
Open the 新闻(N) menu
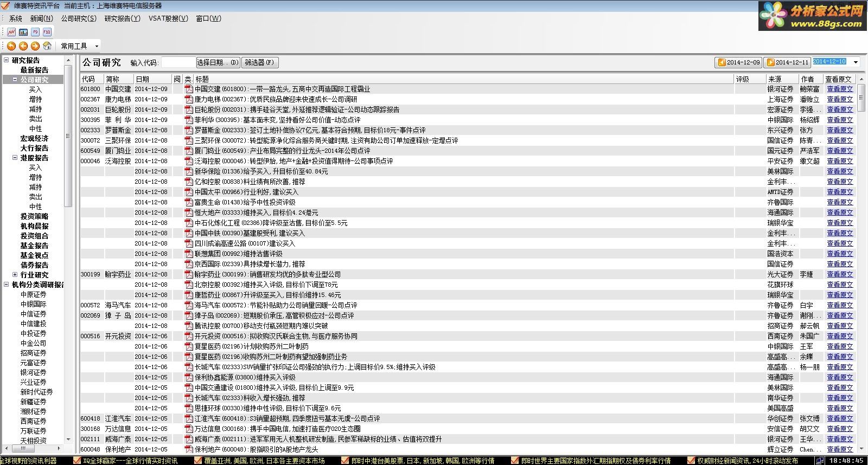click(x=41, y=18)
